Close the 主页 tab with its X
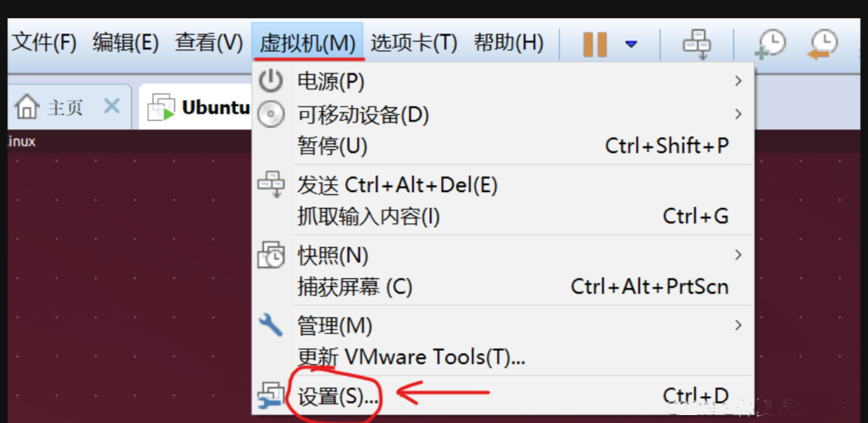This screenshot has width=868, height=423. point(112,106)
